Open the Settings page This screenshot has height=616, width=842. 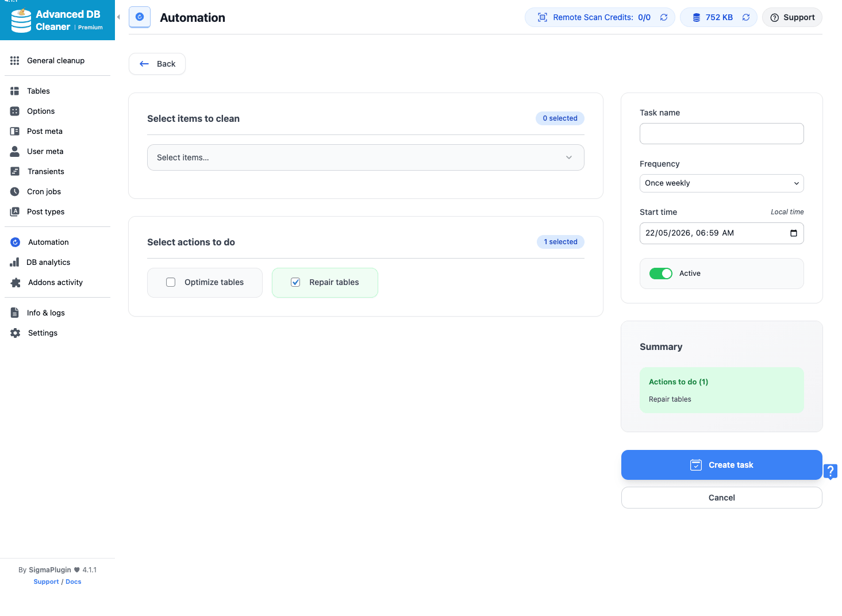click(43, 333)
